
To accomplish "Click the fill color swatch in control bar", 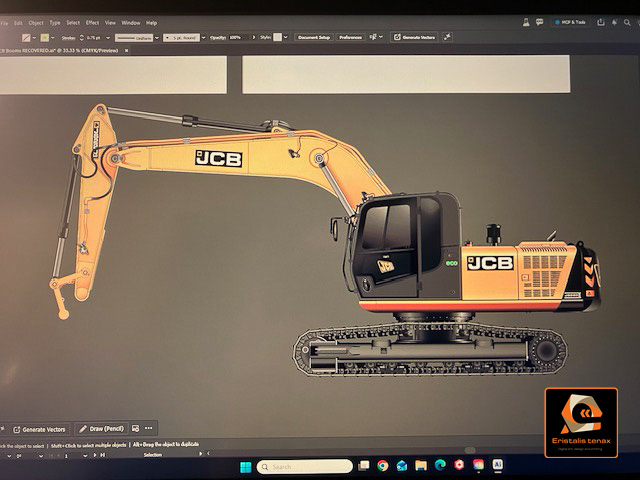I will (x=26, y=38).
